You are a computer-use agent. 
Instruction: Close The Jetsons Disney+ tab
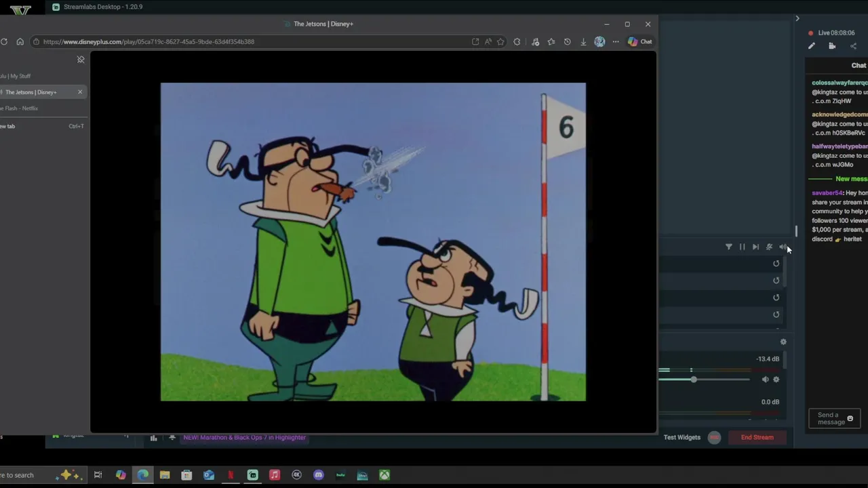(x=80, y=92)
